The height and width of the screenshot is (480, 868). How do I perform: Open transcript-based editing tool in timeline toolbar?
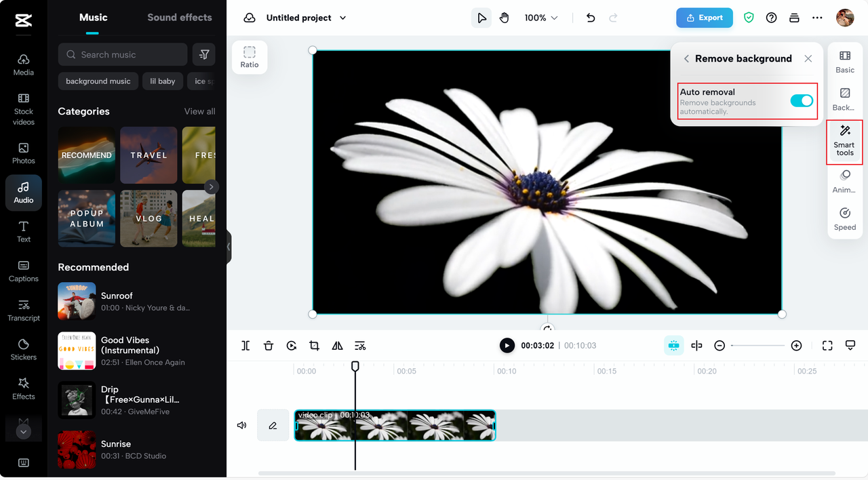click(360, 346)
